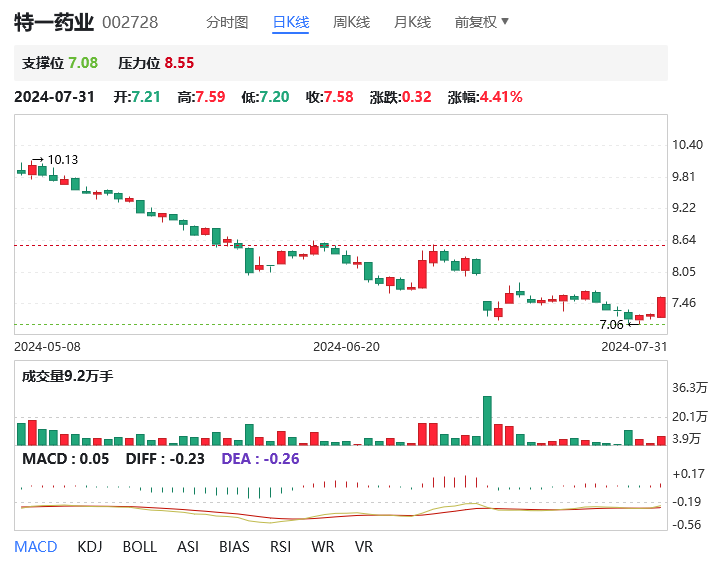Screen dimensions: 722x566
Task: Switch to the VR indicator
Action: [x=363, y=547]
